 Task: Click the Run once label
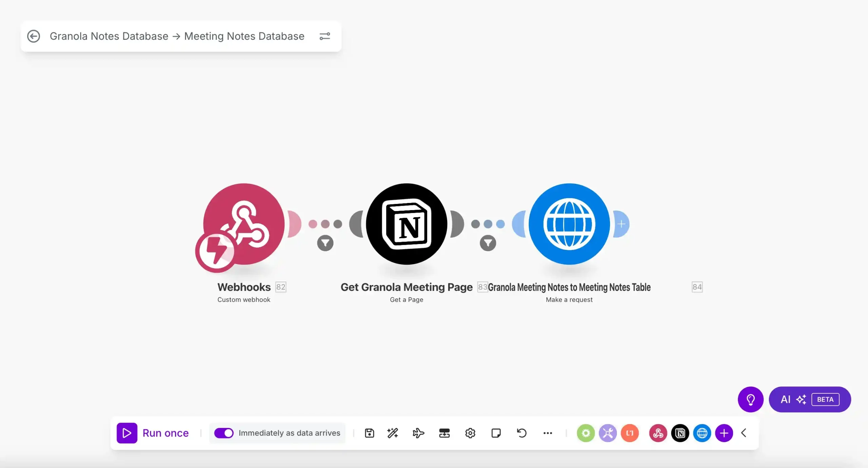165,433
